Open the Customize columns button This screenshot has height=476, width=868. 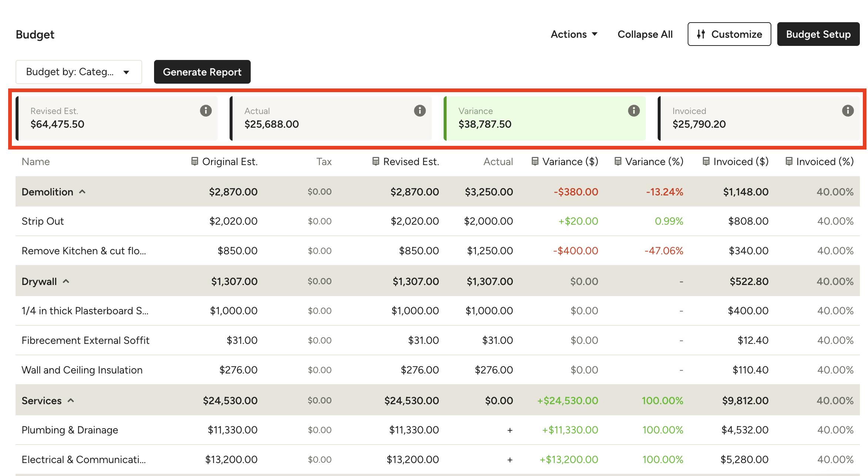click(729, 34)
